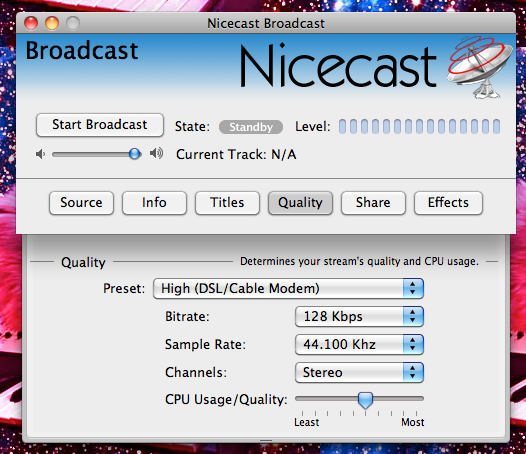Viewport: 526px width, 454px height.
Task: Open the Share section
Action: tap(373, 203)
